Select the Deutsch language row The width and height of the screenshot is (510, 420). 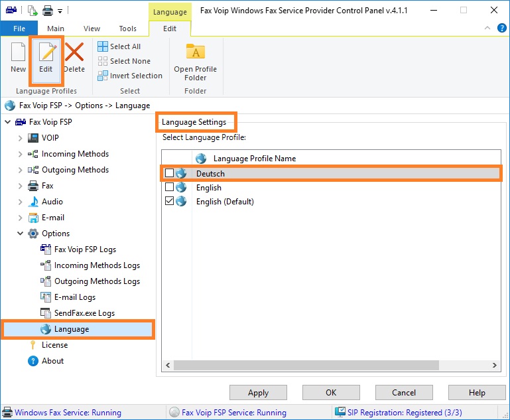(331, 173)
